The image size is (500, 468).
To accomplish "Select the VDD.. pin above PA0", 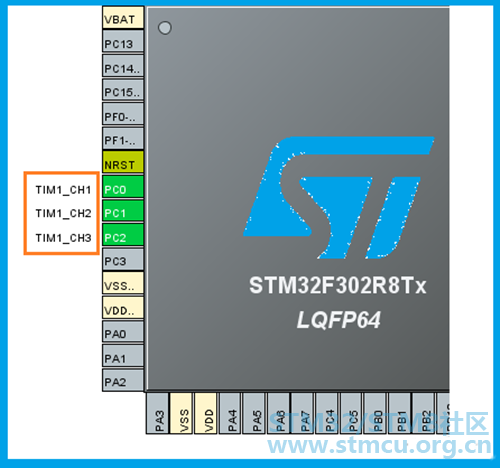I will [123, 307].
